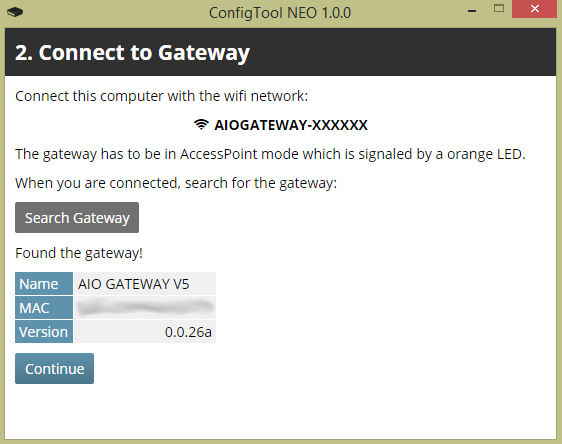
Task: Click the Name header cell
Action: [x=44, y=284]
